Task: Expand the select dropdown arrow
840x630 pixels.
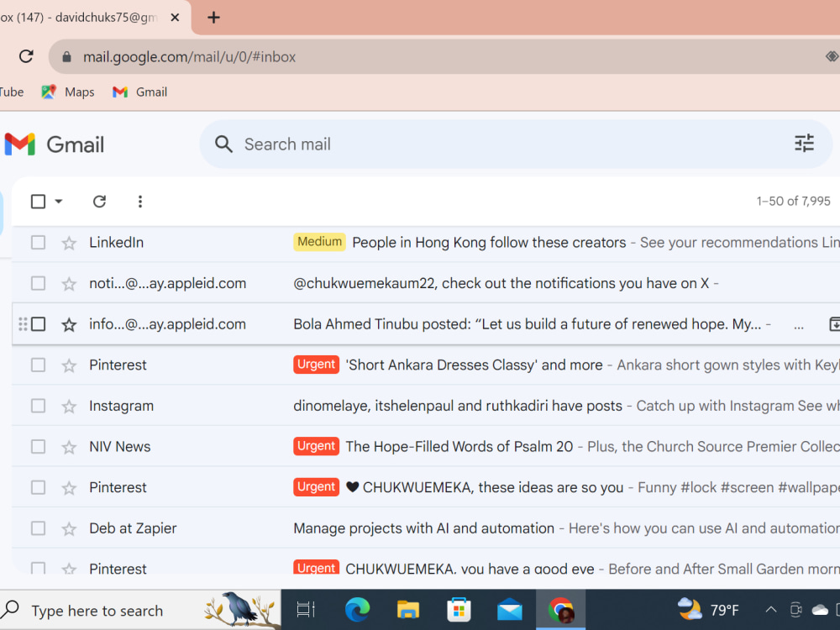Action: point(59,202)
